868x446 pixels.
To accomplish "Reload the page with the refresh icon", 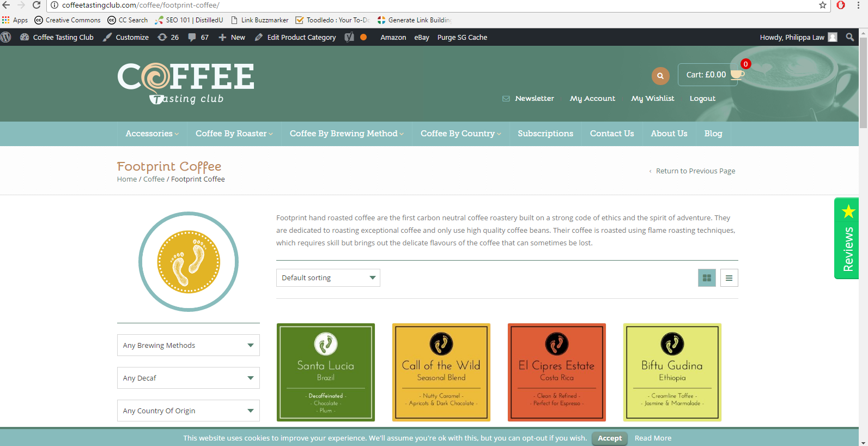I will coord(37,5).
